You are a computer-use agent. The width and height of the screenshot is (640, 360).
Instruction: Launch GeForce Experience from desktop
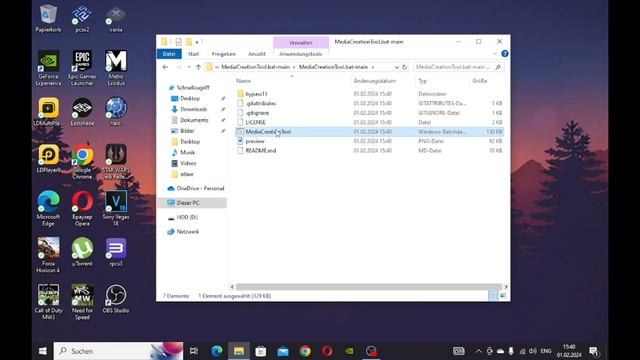(48, 68)
